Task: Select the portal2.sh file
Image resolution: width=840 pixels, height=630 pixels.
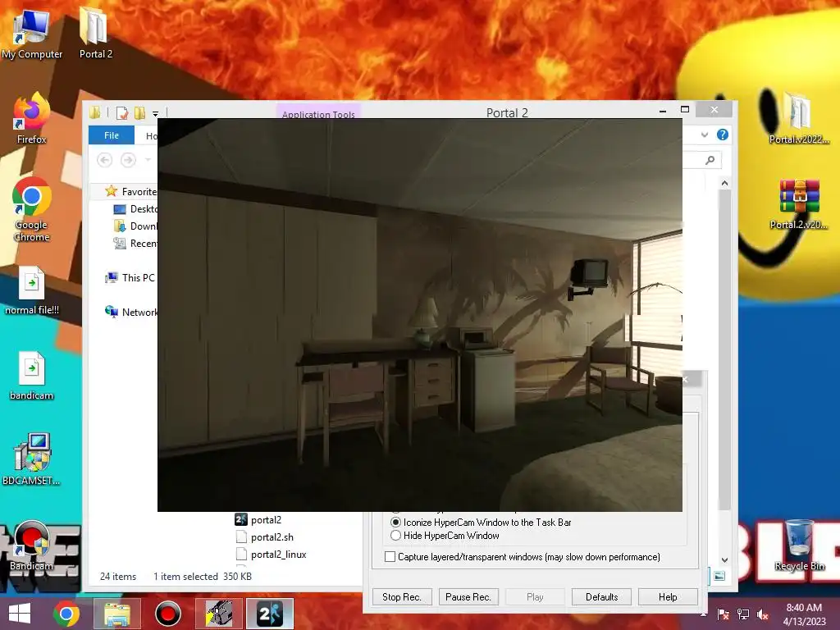Action: click(x=265, y=536)
